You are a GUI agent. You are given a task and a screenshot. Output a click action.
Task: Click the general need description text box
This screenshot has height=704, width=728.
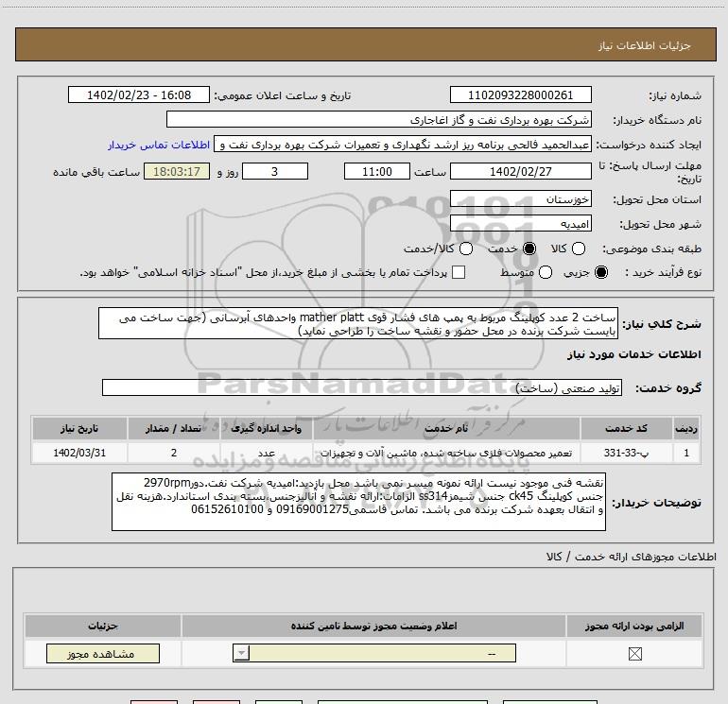pos(358,323)
